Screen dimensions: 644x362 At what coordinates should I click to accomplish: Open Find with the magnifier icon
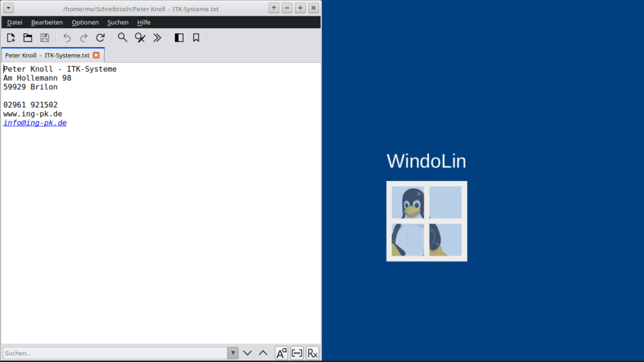(123, 38)
